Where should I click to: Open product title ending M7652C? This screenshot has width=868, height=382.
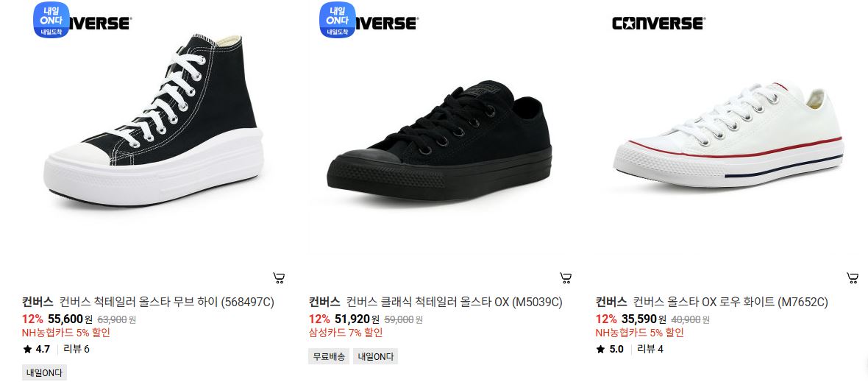730,303
